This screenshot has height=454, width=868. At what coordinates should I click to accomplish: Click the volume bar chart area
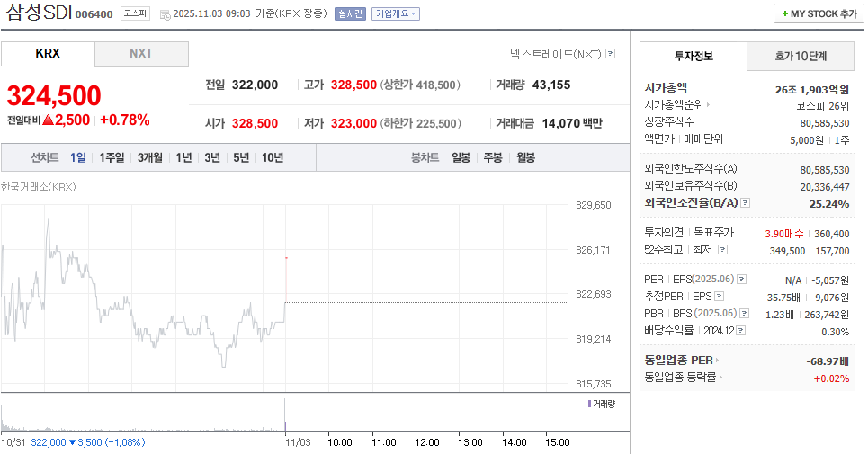pyautogui.click(x=284, y=418)
